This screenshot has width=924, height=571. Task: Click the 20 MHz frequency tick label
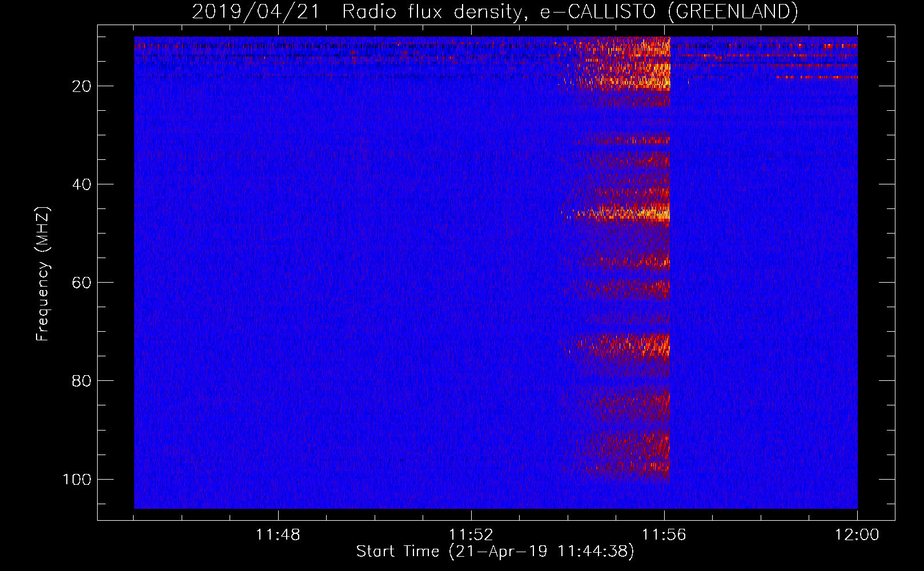pyautogui.click(x=82, y=86)
